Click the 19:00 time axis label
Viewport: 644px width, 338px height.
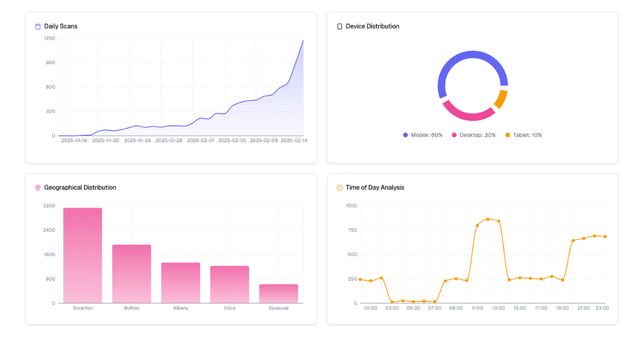(x=562, y=308)
